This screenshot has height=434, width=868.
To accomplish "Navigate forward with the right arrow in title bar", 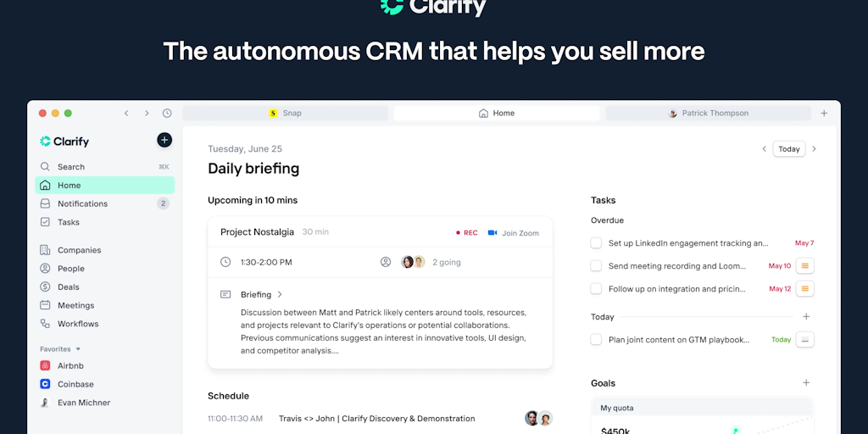I will coord(147,114).
